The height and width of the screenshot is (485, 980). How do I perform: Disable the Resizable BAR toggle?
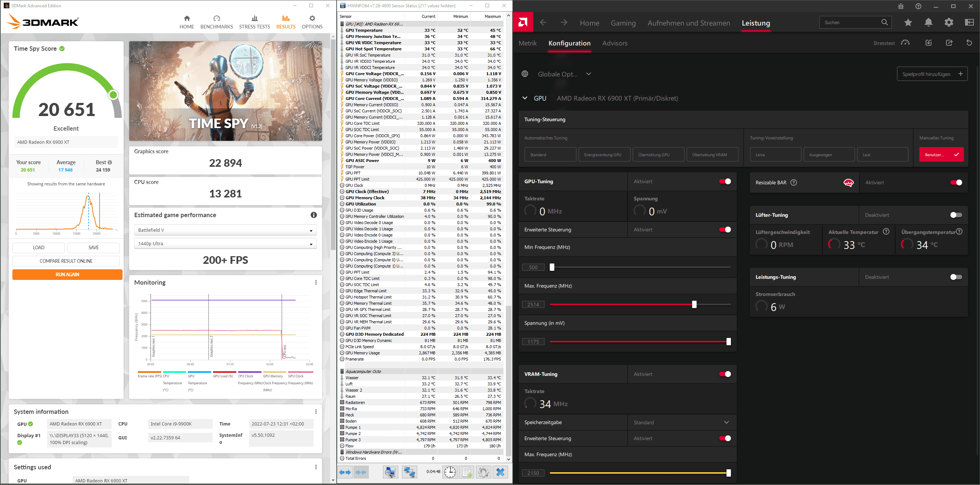point(956,182)
